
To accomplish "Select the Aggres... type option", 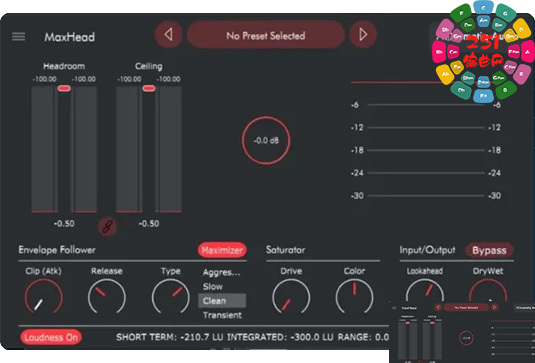I will coord(221,272).
